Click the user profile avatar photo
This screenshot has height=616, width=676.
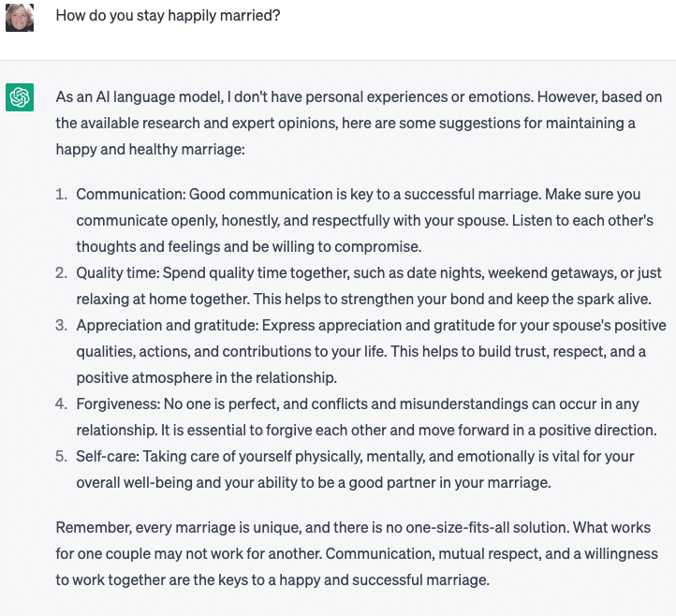pyautogui.click(x=20, y=18)
